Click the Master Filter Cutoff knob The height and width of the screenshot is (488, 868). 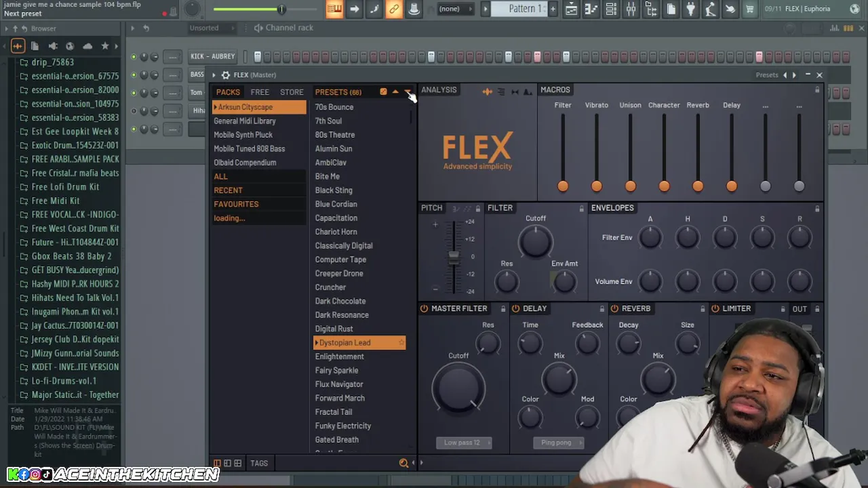(x=458, y=388)
